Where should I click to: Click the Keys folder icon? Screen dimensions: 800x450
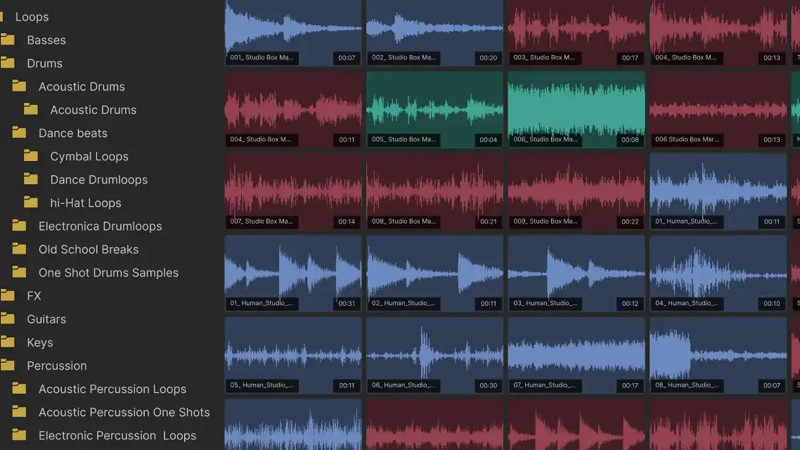8,342
